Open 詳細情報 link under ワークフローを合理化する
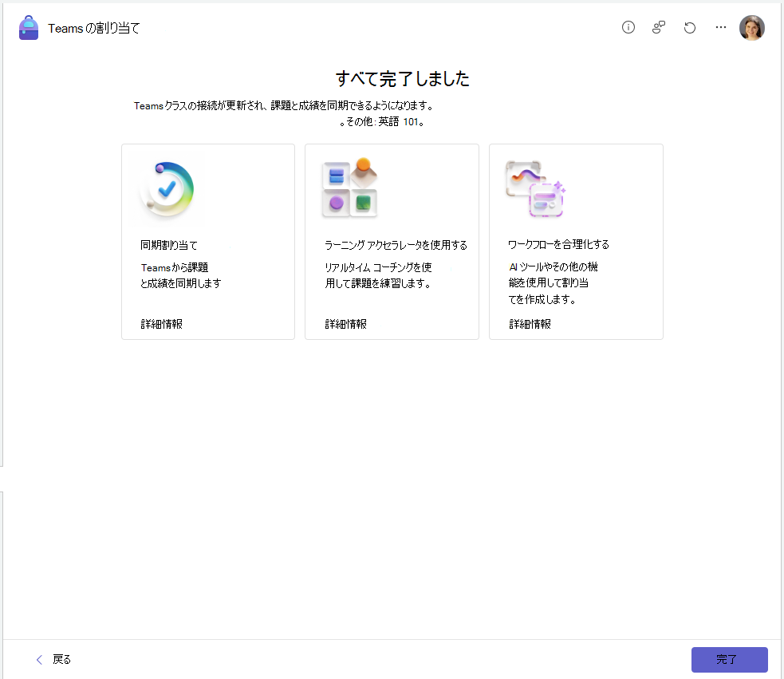The height and width of the screenshot is (679, 784). point(530,324)
